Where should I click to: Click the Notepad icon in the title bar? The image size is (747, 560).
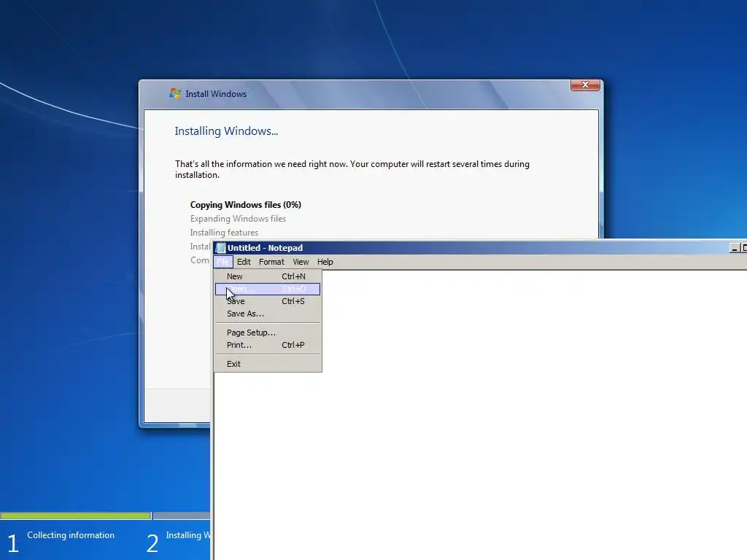pos(220,248)
